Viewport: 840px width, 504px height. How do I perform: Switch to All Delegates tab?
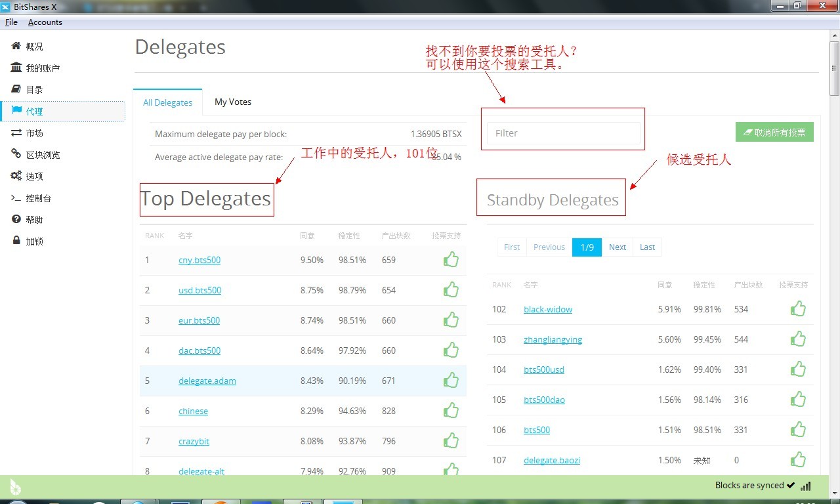[168, 102]
